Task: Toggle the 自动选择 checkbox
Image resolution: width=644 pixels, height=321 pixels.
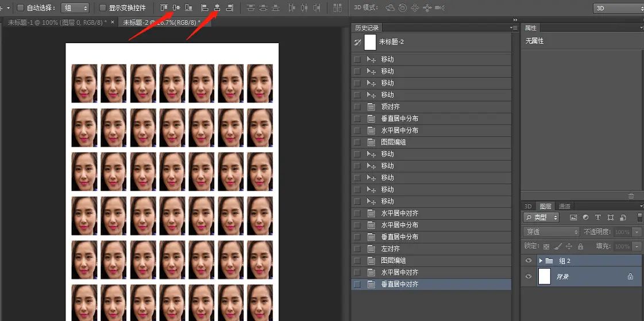Action: 20,8
